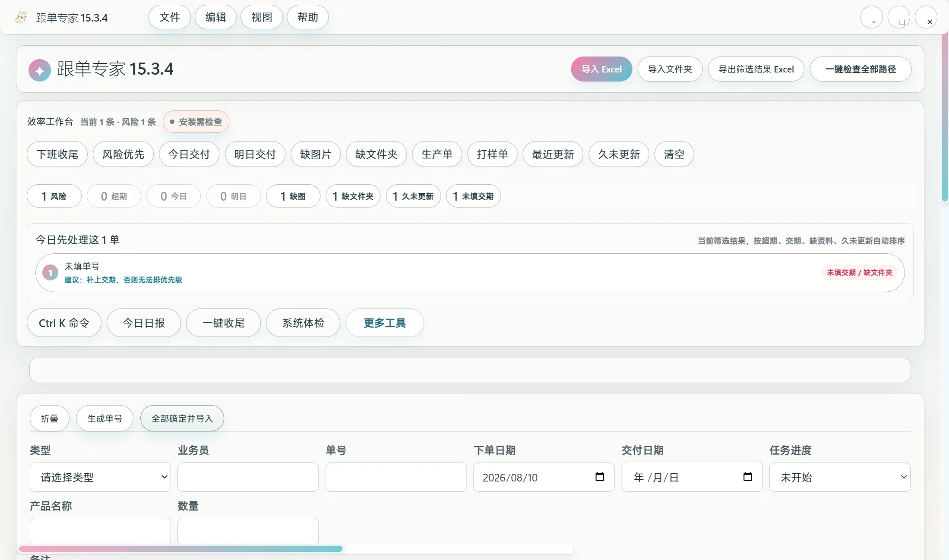Toggle the 最近更新 filter
This screenshot has width=949, height=560.
pos(553,154)
